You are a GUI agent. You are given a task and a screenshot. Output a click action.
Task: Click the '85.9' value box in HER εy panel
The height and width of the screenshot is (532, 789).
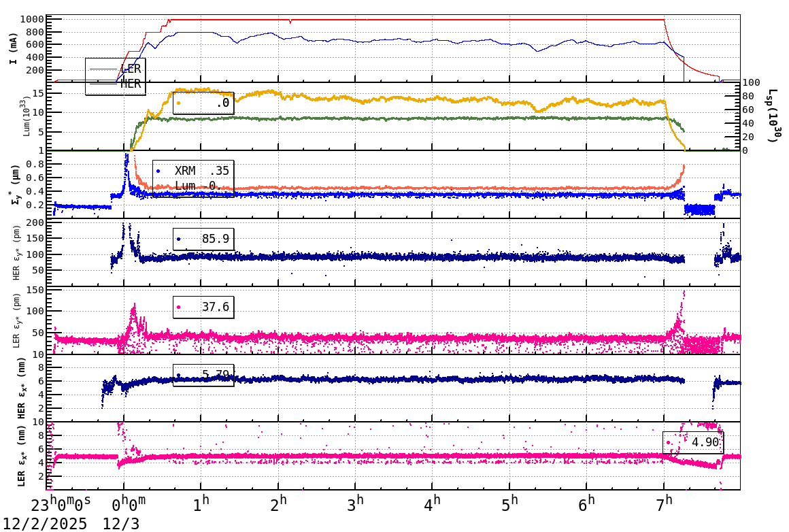203,239
